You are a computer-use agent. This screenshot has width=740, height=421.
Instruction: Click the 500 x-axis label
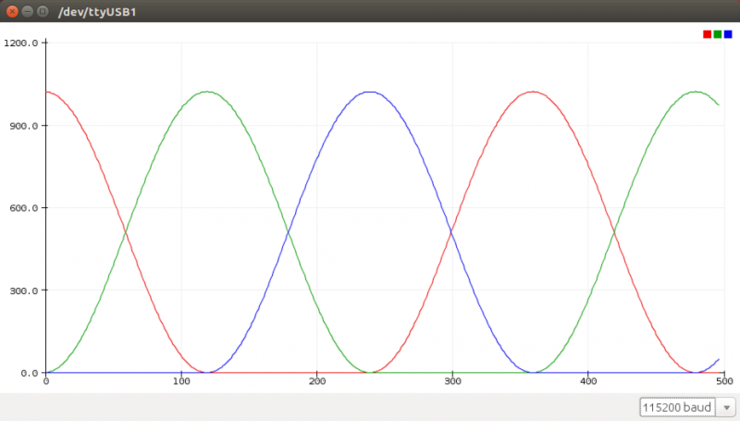coord(724,381)
